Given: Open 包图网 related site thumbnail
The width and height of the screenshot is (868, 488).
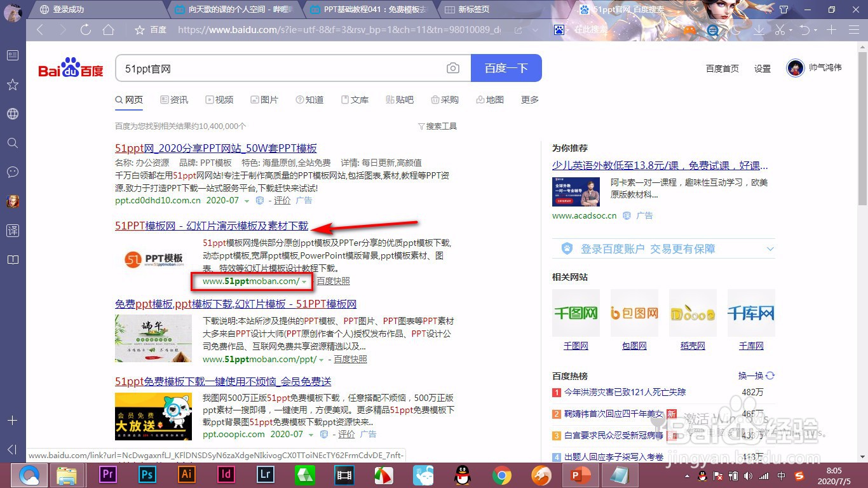Looking at the screenshot, I should click(x=634, y=313).
